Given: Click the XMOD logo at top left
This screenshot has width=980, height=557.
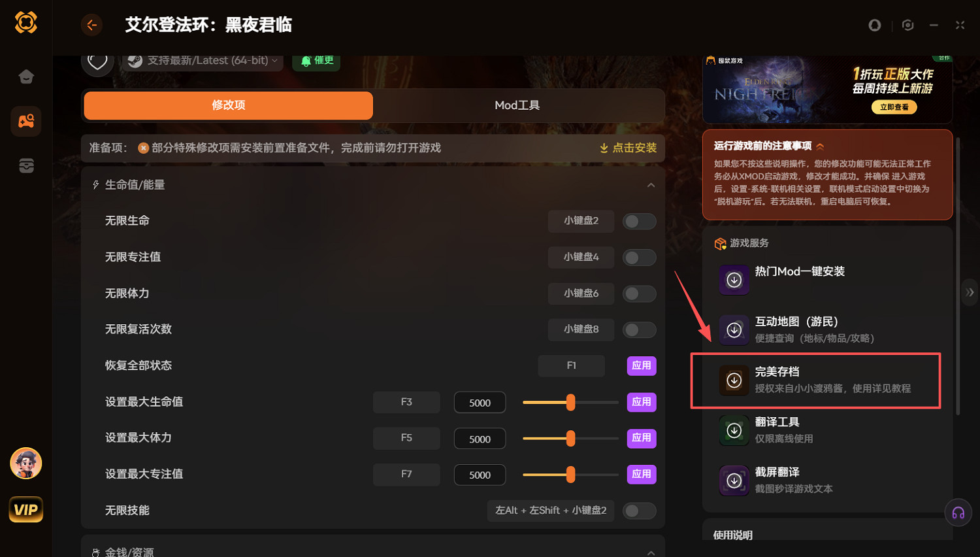Looking at the screenshot, I should 26,22.
